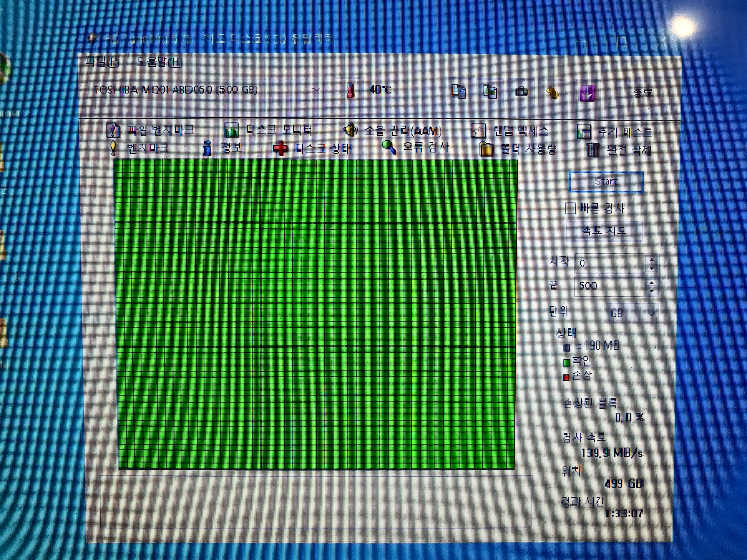Click the 1:33:07 elapsed time value
Image resolution: width=747 pixels, height=560 pixels.
624,514
